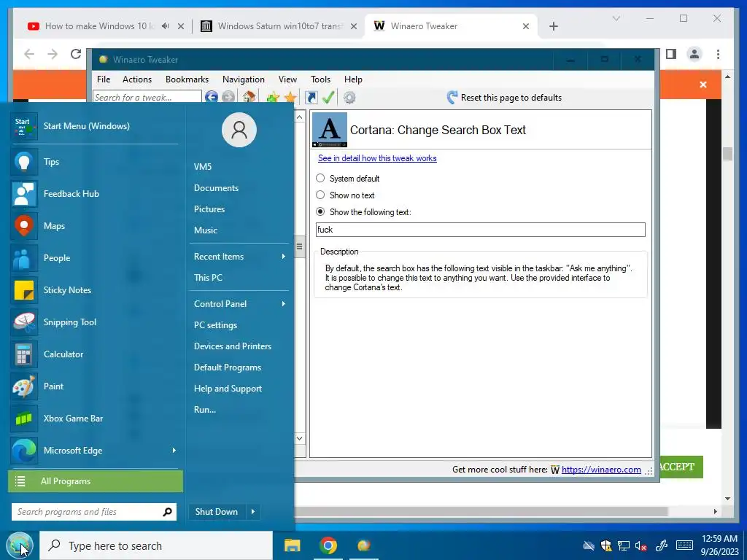Switch to Windows Saturn win10to7 tab
Image resolution: width=747 pixels, height=560 pixels.
coord(279,26)
